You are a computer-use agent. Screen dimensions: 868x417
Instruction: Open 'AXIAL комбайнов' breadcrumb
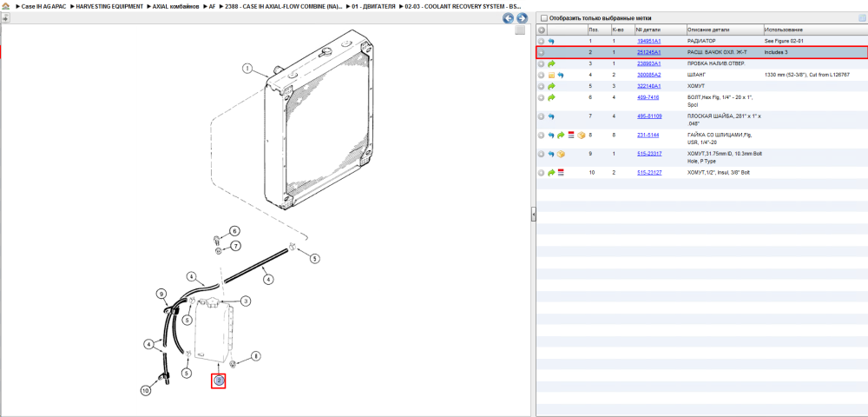(x=176, y=6)
